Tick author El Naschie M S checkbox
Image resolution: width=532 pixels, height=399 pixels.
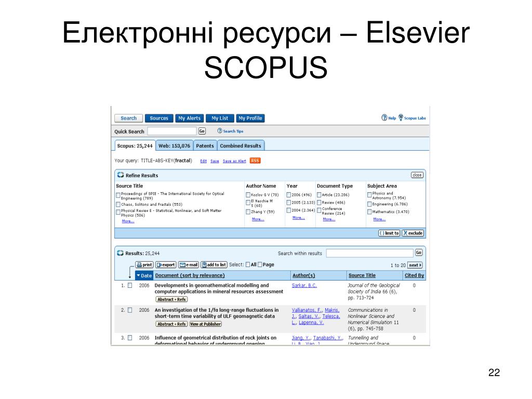tap(248, 203)
